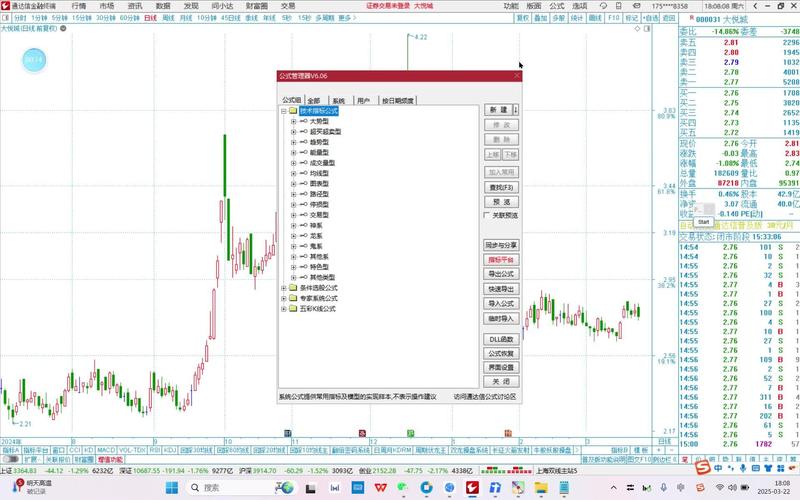Switch to the 用户 tab

click(363, 101)
